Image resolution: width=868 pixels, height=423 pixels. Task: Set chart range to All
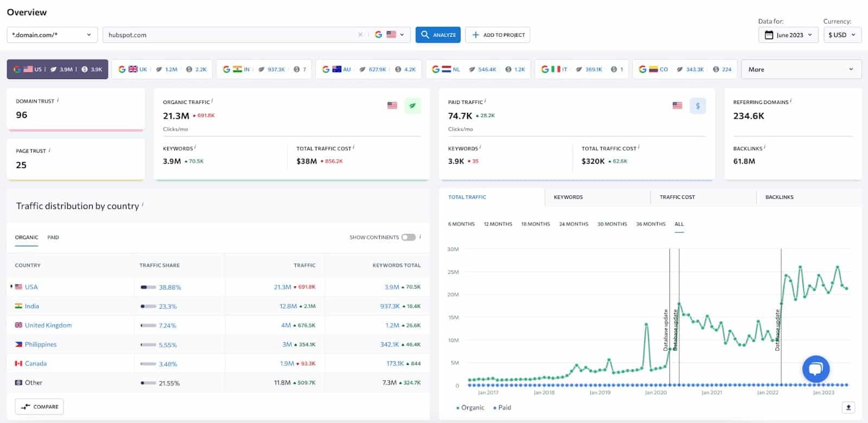[x=679, y=224]
